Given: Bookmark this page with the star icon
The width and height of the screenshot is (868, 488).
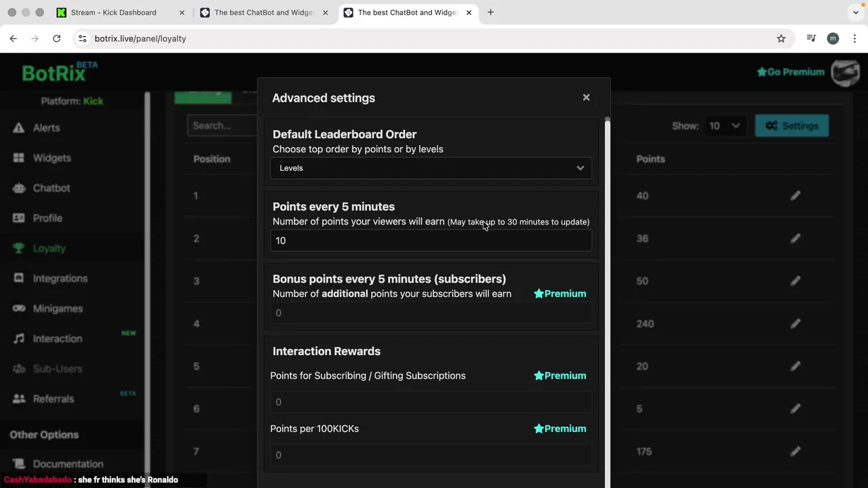Looking at the screenshot, I should [x=781, y=39].
